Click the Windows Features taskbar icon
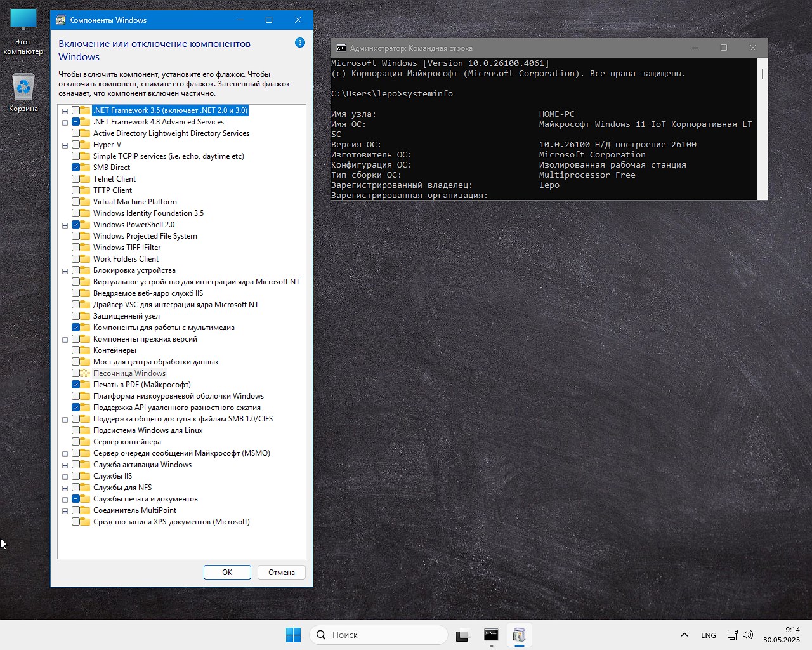The height and width of the screenshot is (650, 812). tap(519, 635)
